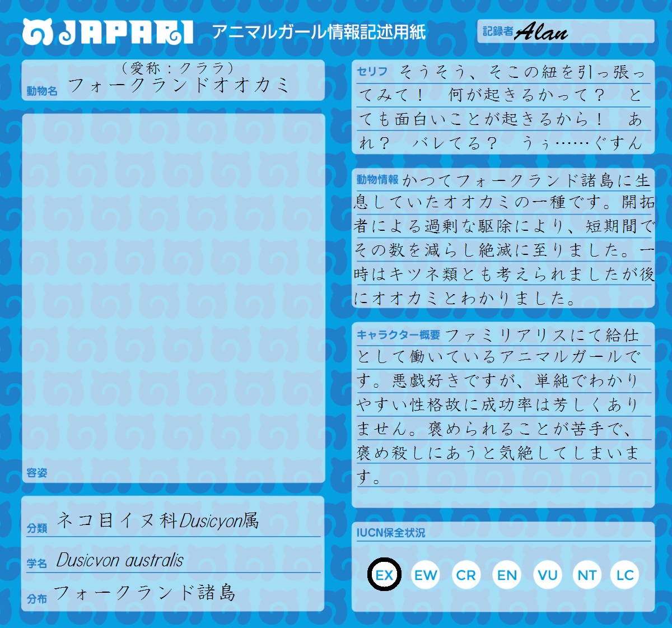The width and height of the screenshot is (672, 628).
Task: Click the line beginning 息していたオオカミ
Action: pyautogui.click(x=504, y=202)
